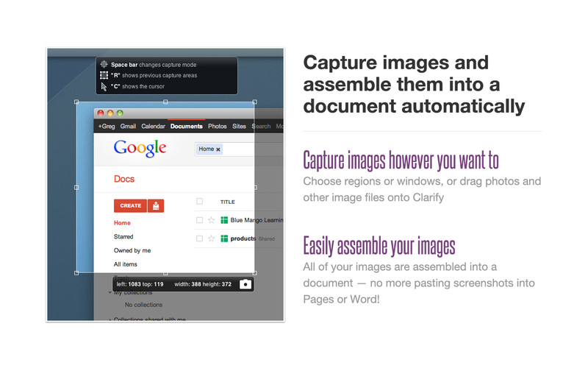Select Owned by me in sidebar
Screen dimensions: 588x368
pos(132,250)
